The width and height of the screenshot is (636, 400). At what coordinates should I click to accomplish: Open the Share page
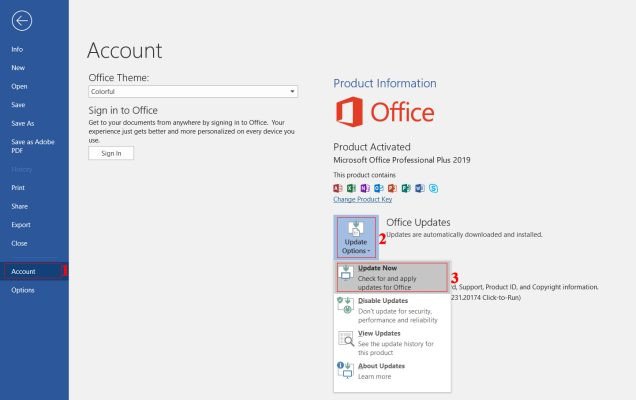click(x=19, y=206)
